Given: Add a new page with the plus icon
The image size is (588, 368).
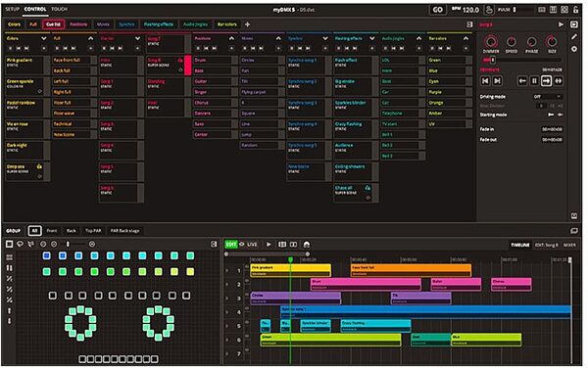Looking at the screenshot, I should pos(248,24).
